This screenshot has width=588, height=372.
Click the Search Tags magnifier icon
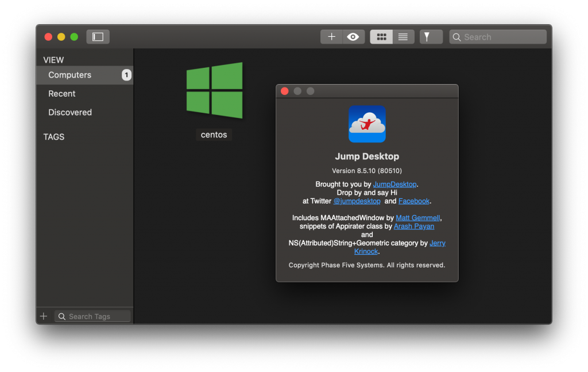pyautogui.click(x=62, y=316)
